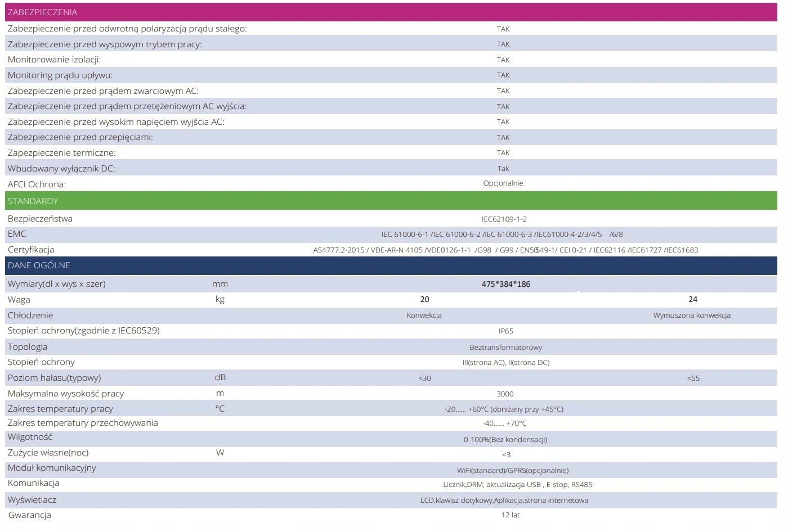788x532 pixels.
Task: Click the 'EMC' row label
Action: (17, 234)
